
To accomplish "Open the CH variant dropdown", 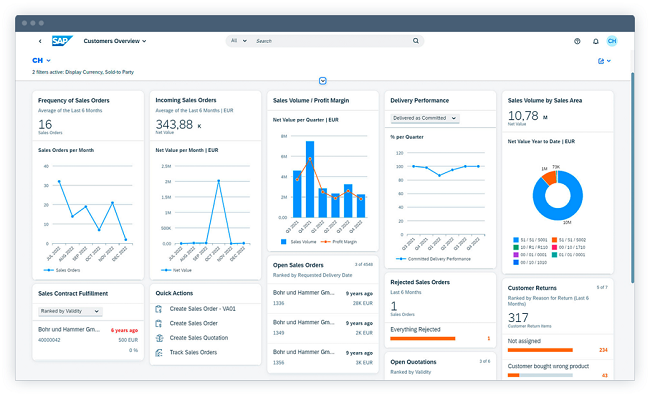I will pos(41,61).
